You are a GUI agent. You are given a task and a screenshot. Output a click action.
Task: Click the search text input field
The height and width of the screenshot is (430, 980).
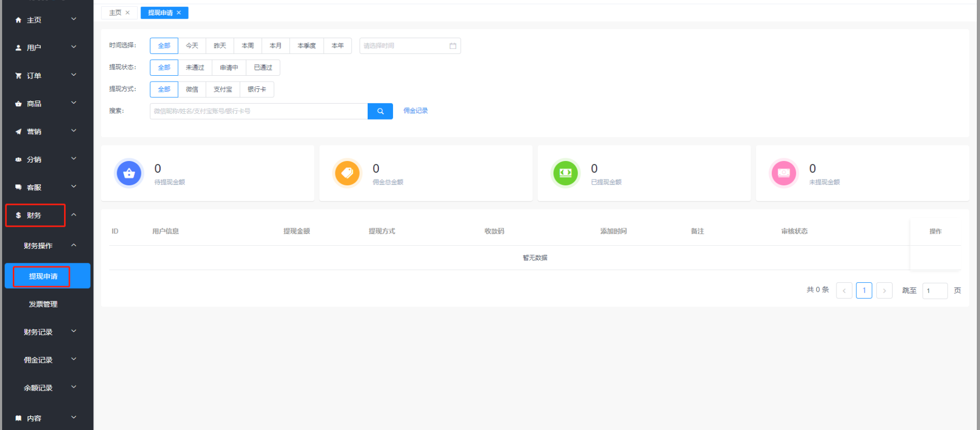click(x=259, y=111)
